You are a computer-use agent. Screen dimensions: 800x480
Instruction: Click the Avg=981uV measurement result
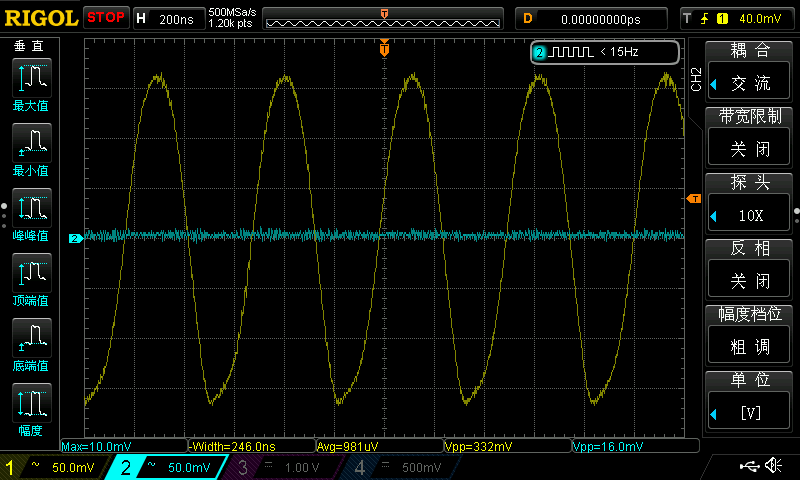click(347, 447)
